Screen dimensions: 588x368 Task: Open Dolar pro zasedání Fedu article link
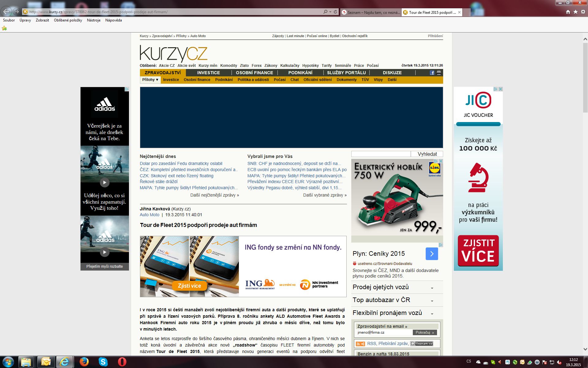(181, 164)
